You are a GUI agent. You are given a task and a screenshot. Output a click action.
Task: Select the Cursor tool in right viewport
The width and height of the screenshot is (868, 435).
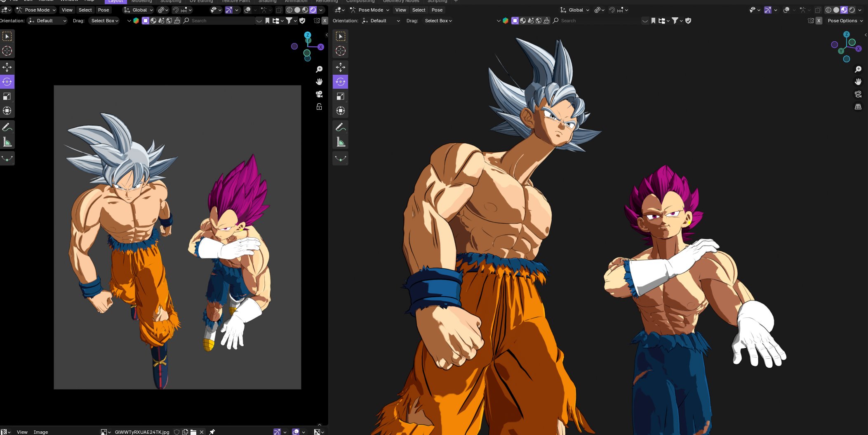[x=341, y=51]
